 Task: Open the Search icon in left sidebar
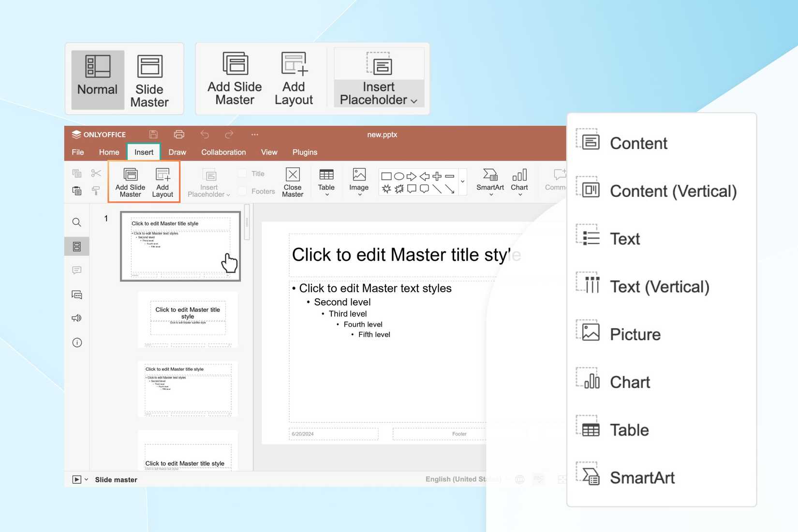[77, 222]
